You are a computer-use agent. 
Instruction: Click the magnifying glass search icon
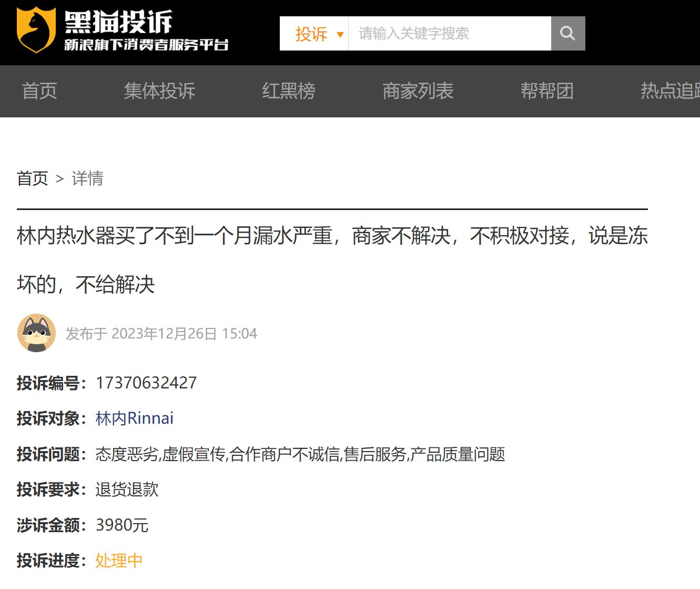click(567, 33)
